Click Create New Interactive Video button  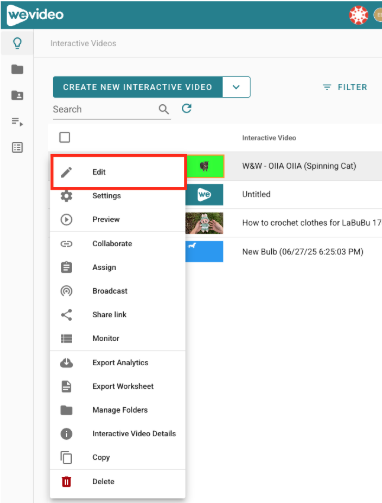[x=138, y=87]
